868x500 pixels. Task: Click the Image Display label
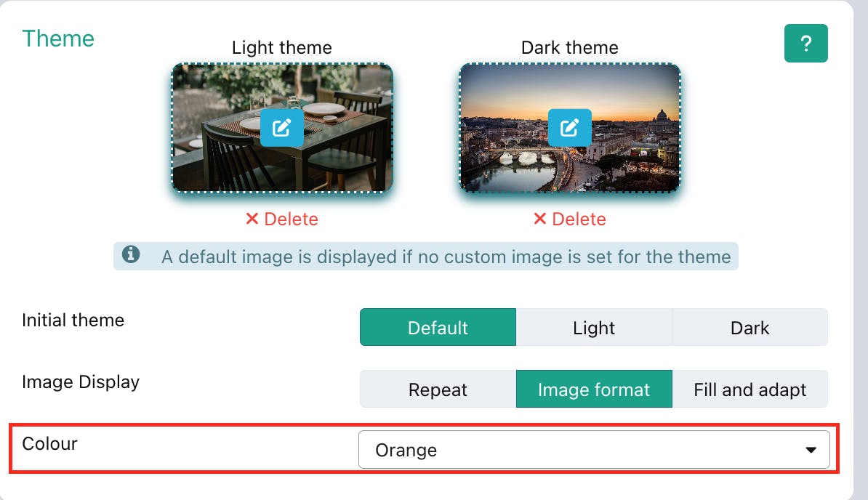click(x=81, y=382)
